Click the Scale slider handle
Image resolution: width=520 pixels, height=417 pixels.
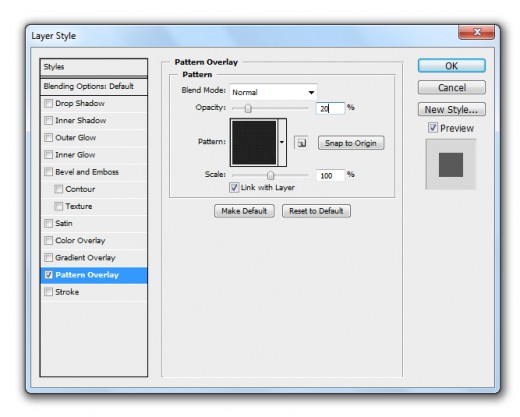(270, 175)
